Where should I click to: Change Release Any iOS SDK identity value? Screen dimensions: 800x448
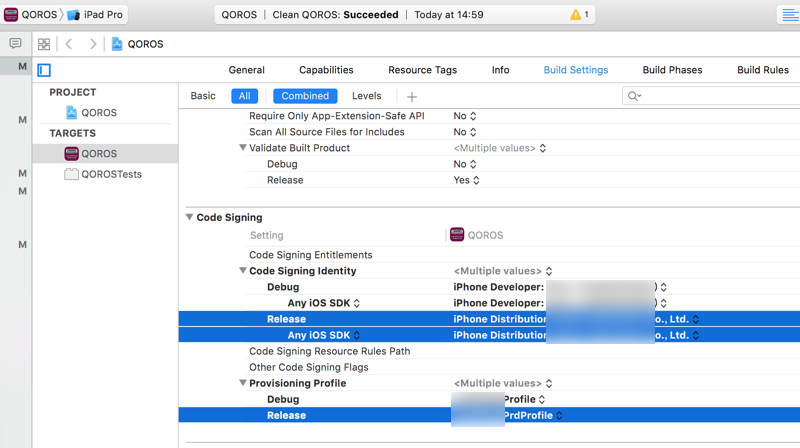tap(576, 335)
